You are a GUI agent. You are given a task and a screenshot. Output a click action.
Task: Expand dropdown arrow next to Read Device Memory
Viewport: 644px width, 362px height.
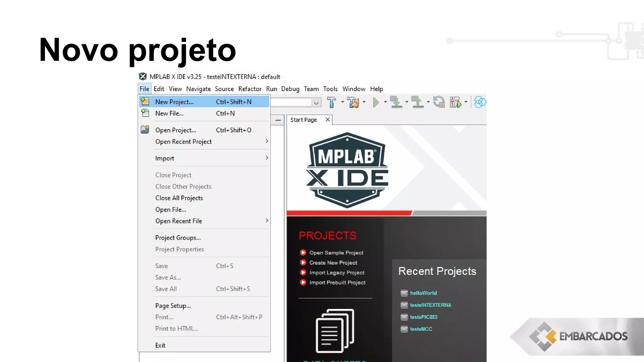coord(428,102)
